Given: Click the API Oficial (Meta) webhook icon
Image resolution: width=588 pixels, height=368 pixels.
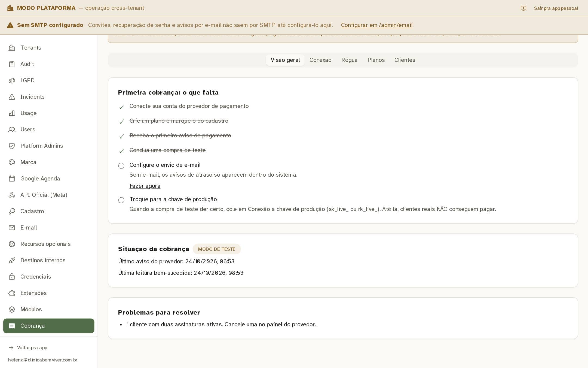Looking at the screenshot, I should click(x=12, y=195).
